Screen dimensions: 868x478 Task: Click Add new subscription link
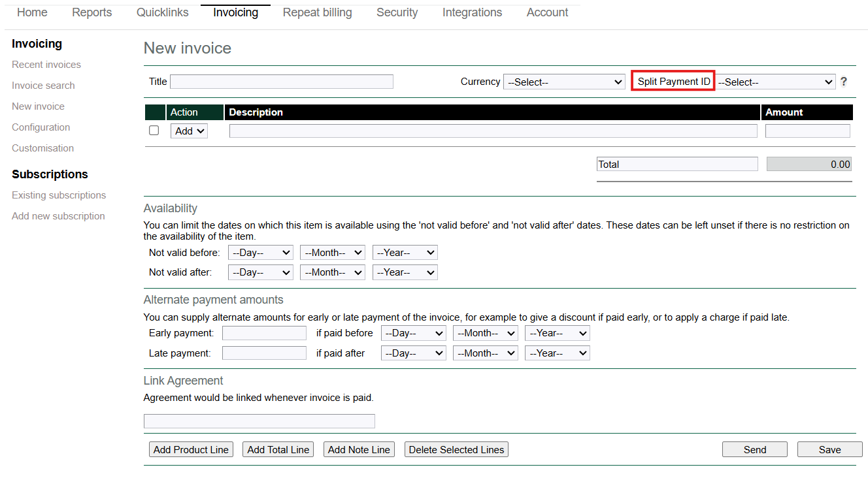click(x=58, y=216)
